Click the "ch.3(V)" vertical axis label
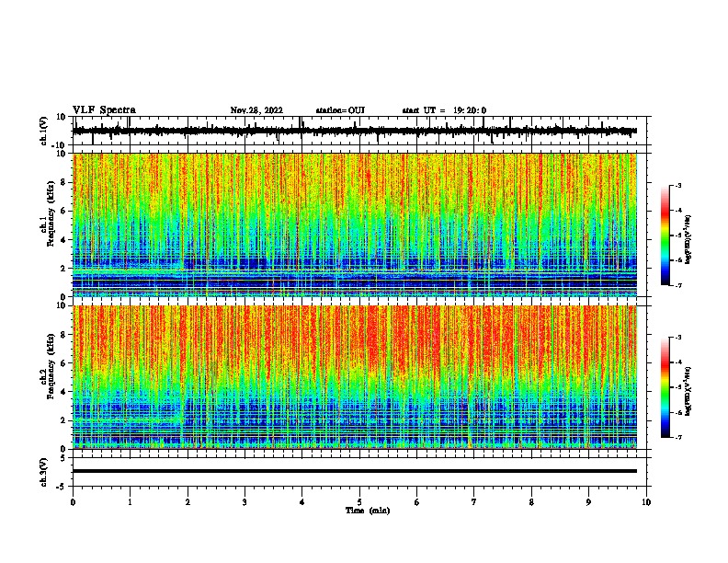Image resolution: width=728 pixels, height=563 pixels. (44, 473)
